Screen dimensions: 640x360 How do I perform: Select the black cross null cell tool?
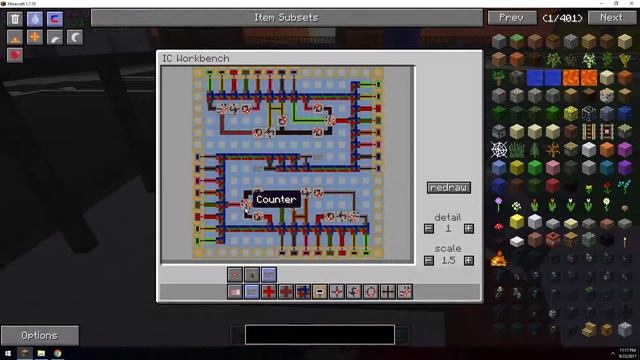click(388, 292)
